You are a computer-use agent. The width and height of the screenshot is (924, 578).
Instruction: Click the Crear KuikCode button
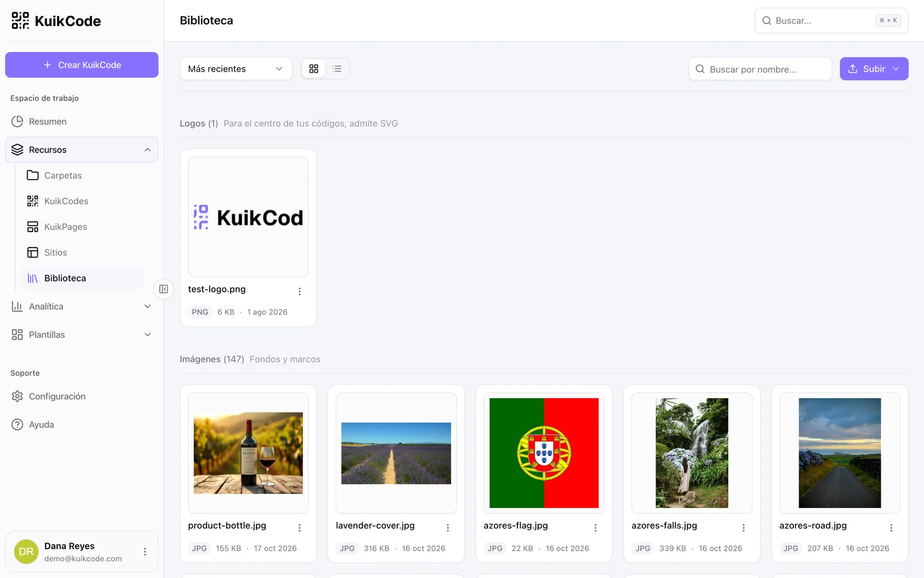pos(81,65)
